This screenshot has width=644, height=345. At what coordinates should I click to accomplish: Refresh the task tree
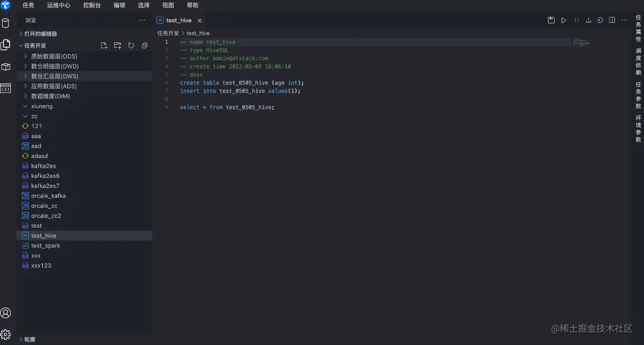pyautogui.click(x=131, y=46)
